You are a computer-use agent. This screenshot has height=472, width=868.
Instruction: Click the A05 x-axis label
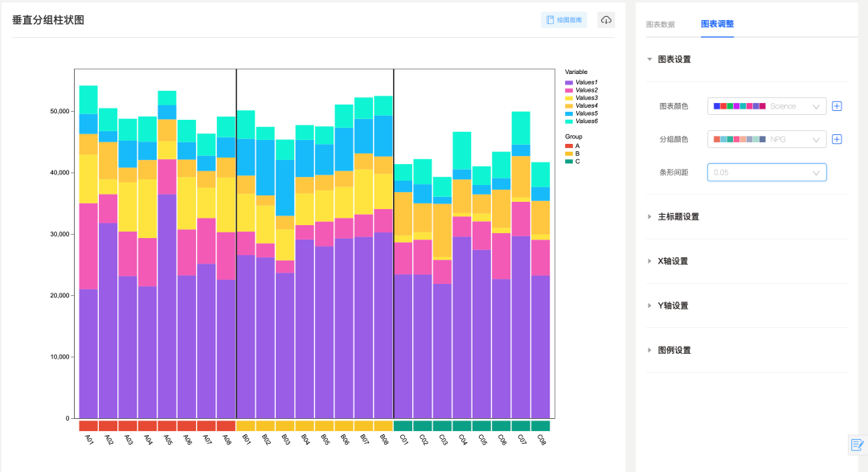pos(168,440)
